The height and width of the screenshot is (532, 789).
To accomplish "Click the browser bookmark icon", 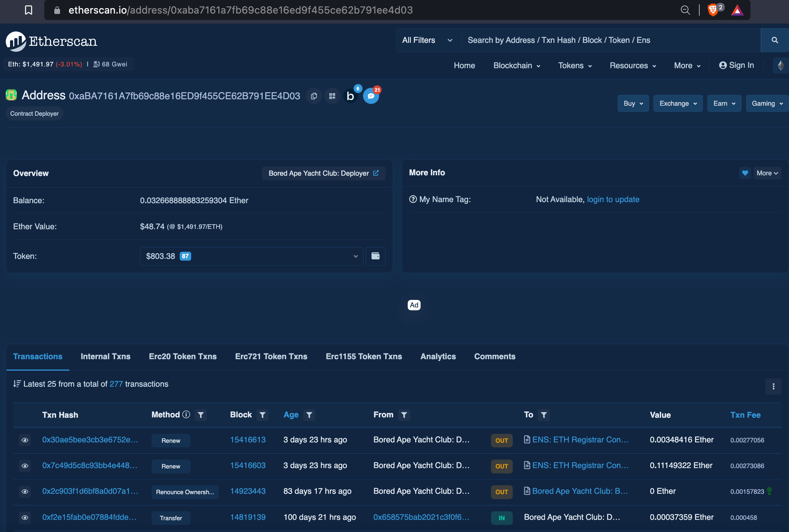I will (x=29, y=10).
